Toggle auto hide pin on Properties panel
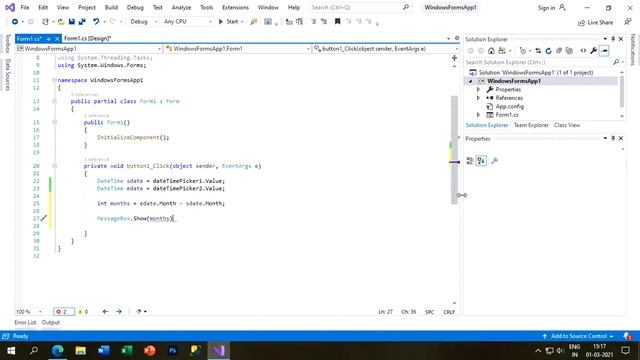 tap(613, 138)
